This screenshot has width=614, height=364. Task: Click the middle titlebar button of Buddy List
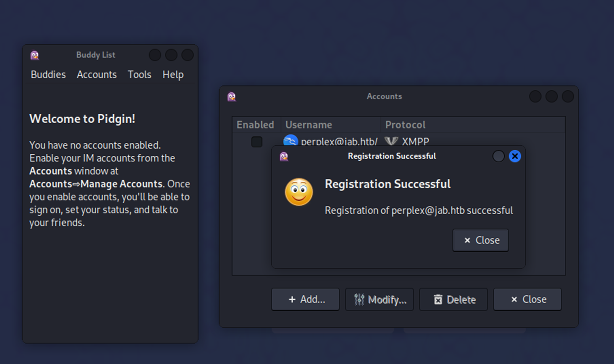pyautogui.click(x=171, y=55)
